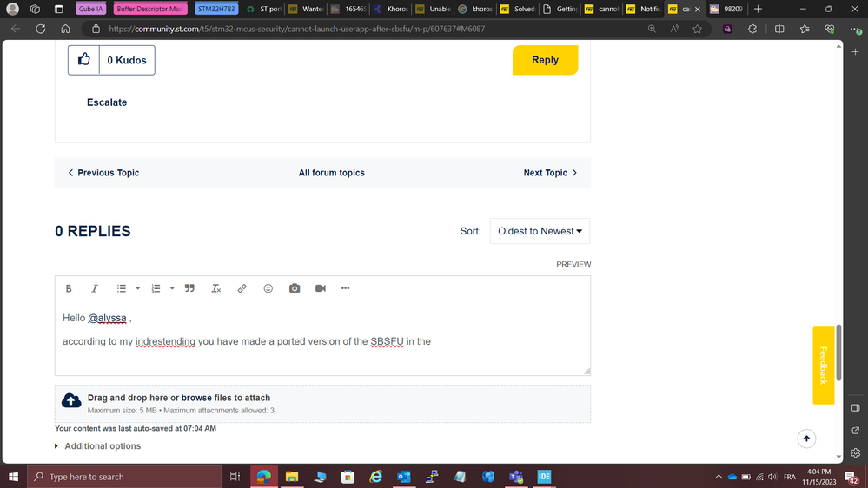Open page zoom control in address bar
868x488 pixels.
[x=653, y=29]
